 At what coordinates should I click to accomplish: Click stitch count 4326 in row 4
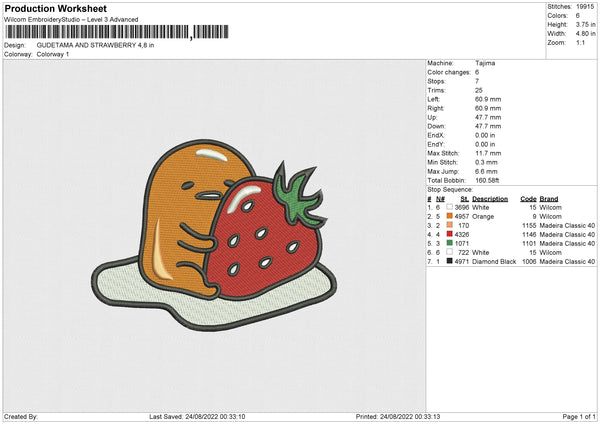(462, 235)
